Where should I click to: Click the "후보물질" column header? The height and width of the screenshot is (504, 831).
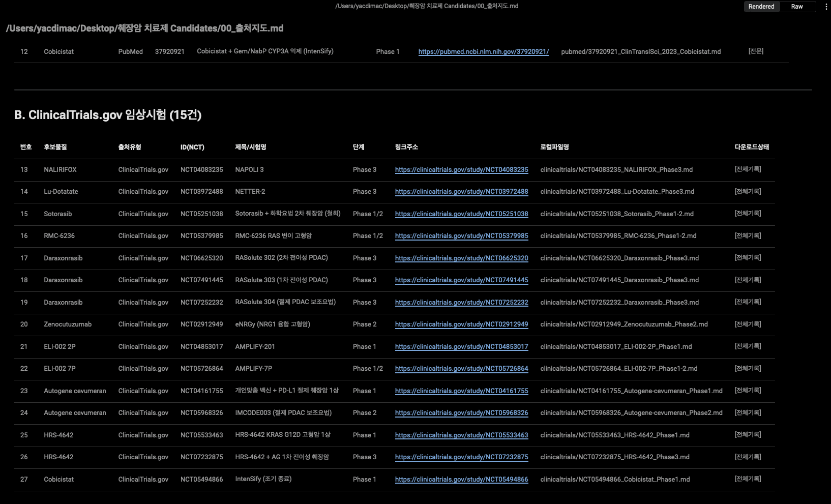point(55,147)
